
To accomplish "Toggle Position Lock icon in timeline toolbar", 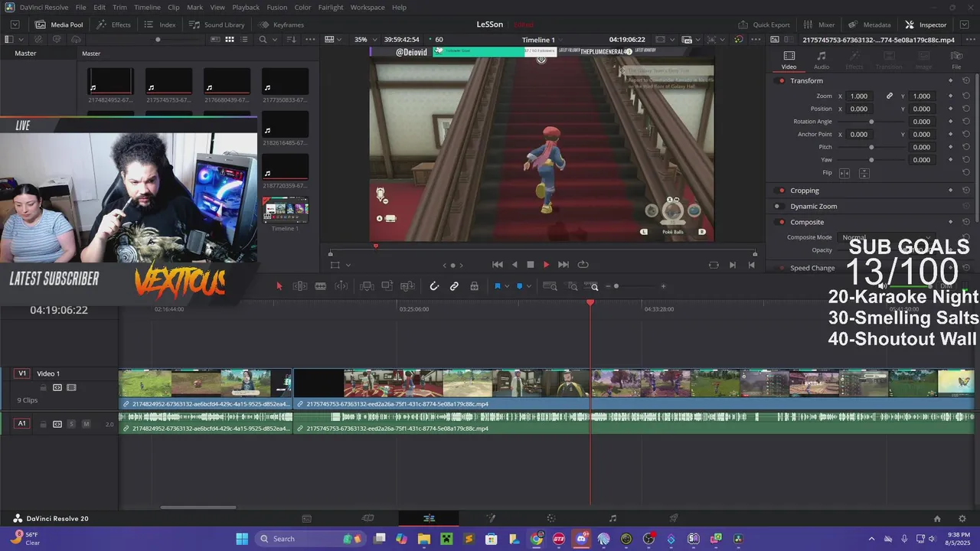I will pos(474,286).
